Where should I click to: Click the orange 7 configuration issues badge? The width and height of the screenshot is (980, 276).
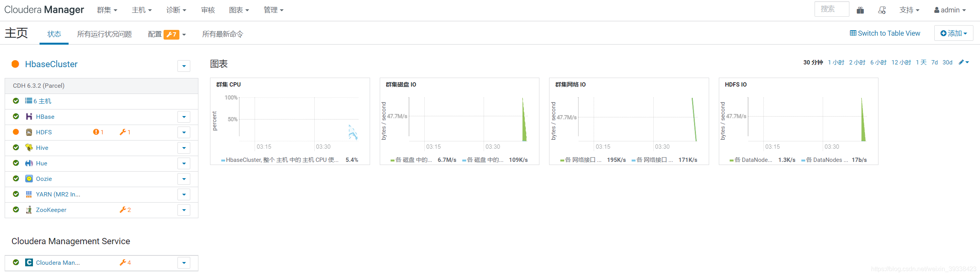pos(171,35)
